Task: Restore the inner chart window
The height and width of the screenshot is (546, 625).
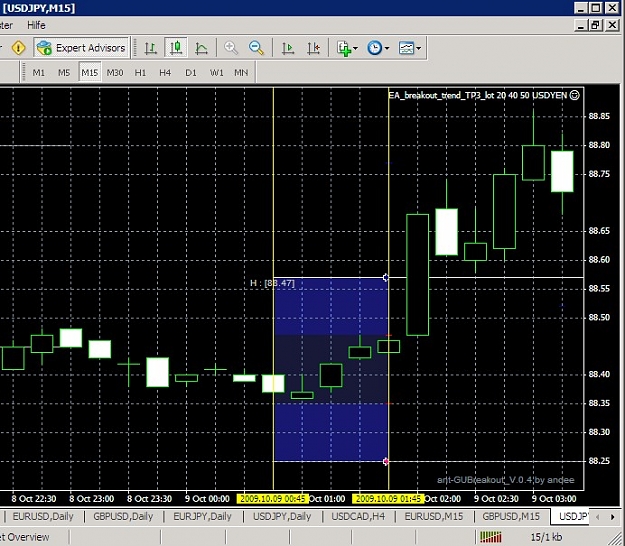Action: [596, 26]
